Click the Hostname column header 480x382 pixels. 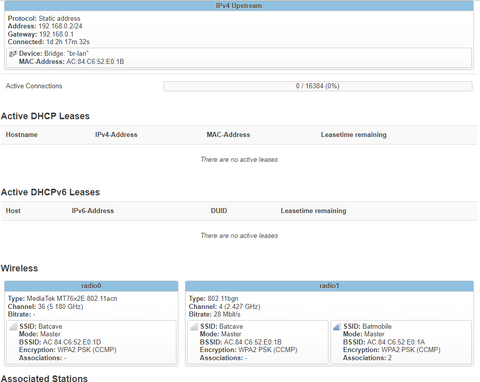[x=22, y=135]
